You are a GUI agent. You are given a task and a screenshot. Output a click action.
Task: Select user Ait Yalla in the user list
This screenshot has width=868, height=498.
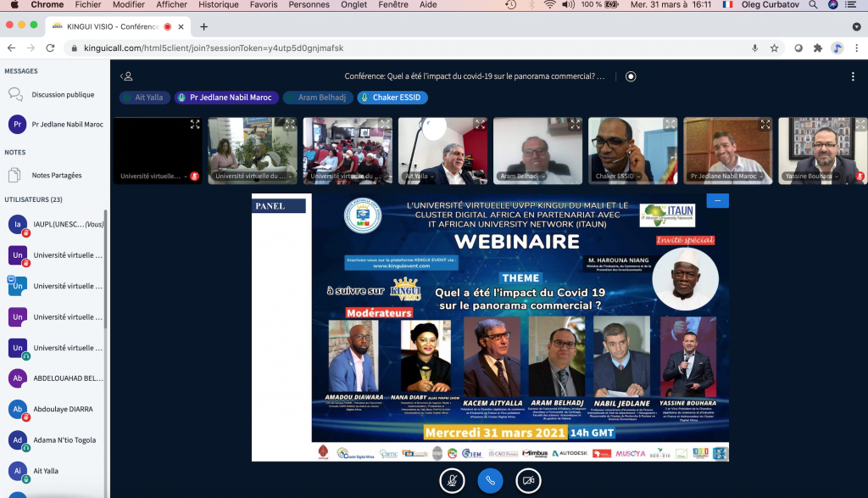point(54,471)
